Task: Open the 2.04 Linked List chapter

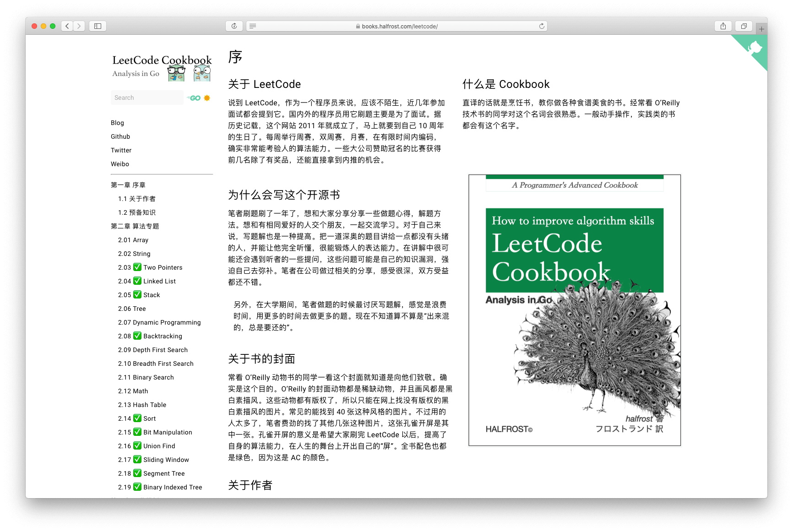Action: (x=147, y=281)
